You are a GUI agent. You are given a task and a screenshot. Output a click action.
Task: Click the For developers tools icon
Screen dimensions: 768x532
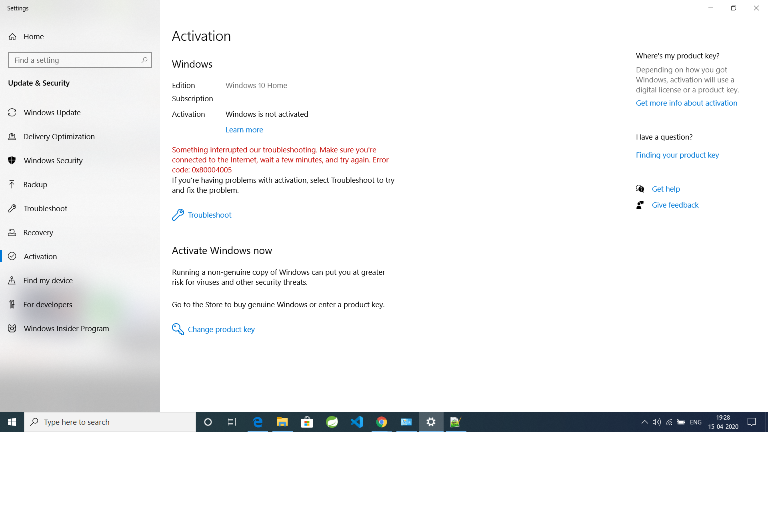[12, 304]
